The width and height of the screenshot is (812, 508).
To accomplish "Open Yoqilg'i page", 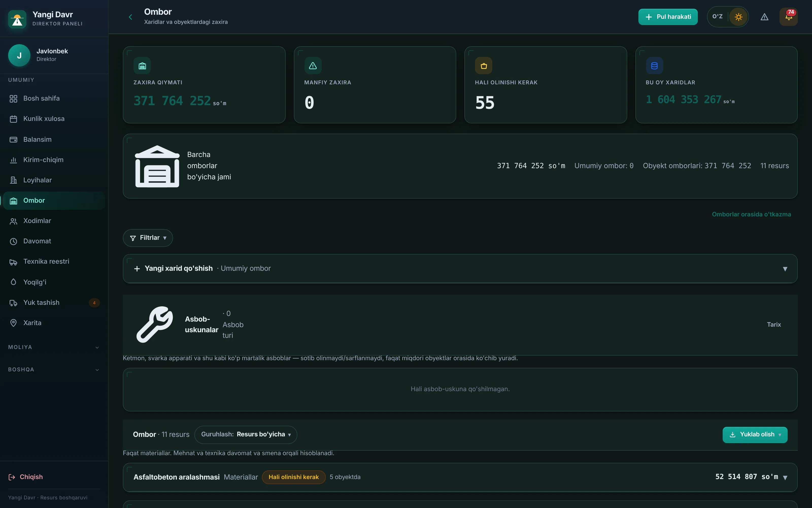I will [54, 282].
